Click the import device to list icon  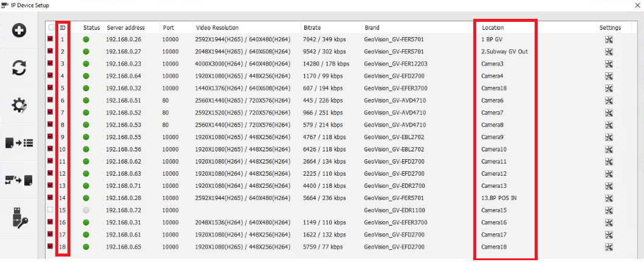19,143
